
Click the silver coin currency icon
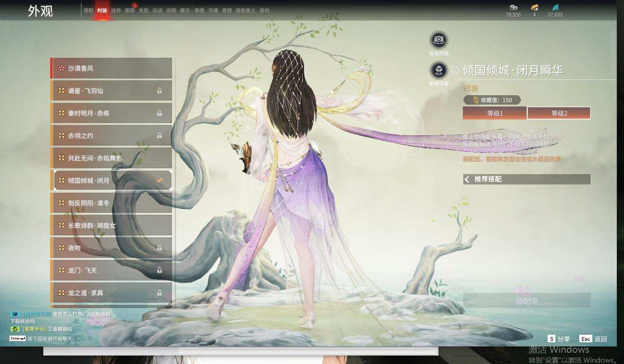click(513, 7)
